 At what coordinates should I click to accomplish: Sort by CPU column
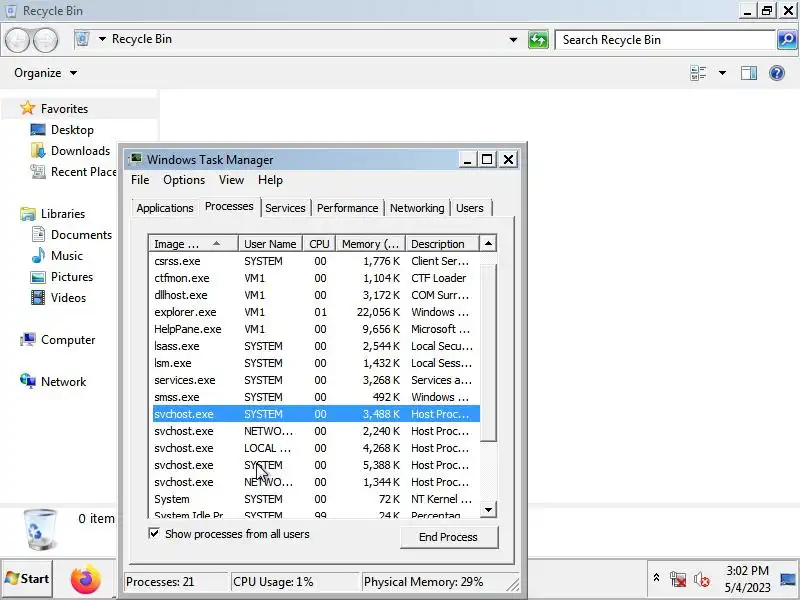tap(319, 244)
